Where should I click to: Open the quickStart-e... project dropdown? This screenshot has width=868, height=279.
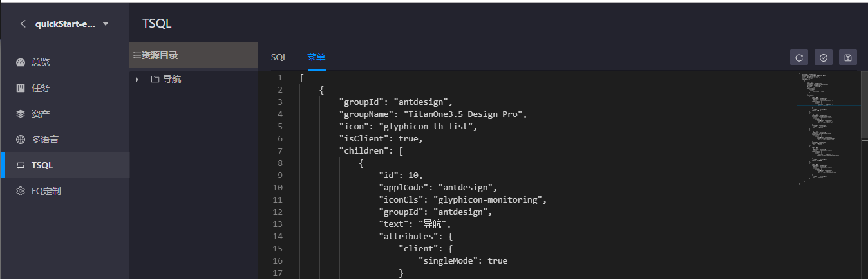71,24
